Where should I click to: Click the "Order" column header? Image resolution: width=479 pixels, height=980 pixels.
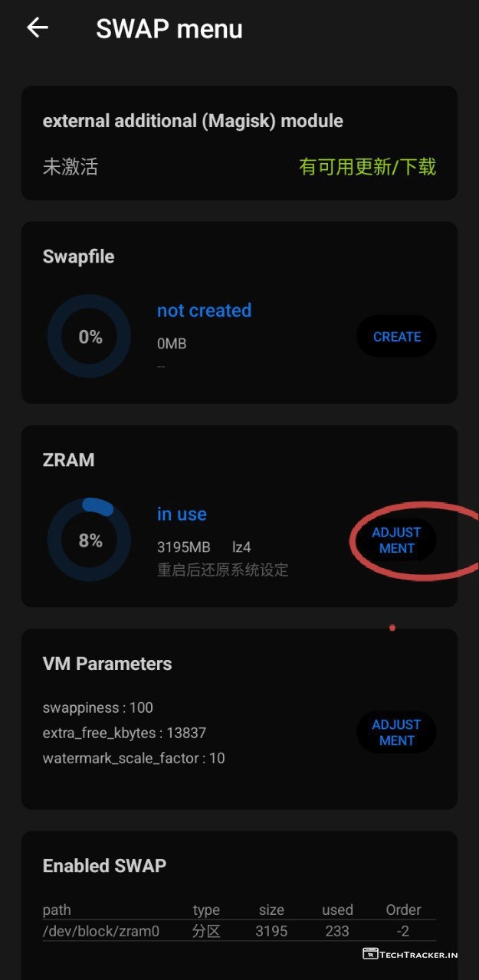click(x=403, y=910)
